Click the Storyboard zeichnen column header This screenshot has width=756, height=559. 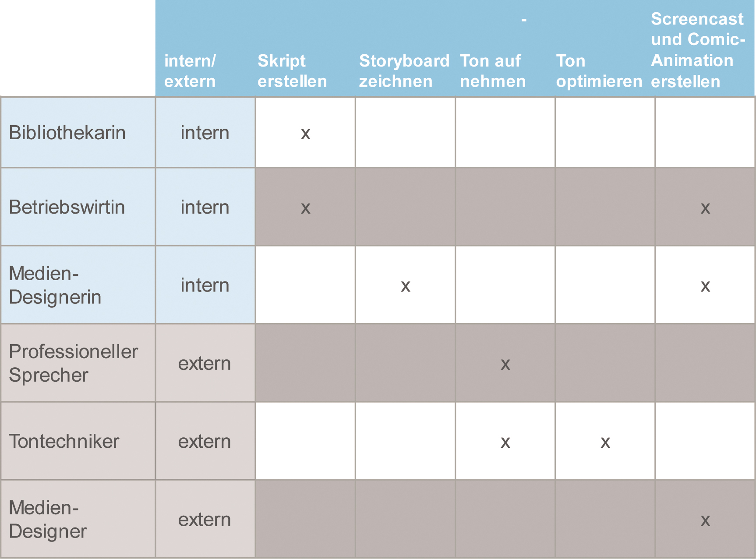(404, 71)
